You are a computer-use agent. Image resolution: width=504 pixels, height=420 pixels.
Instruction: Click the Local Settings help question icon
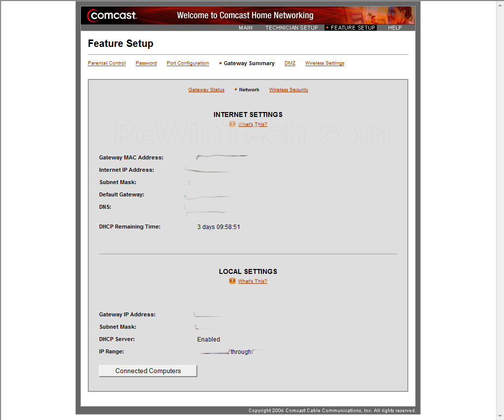[232, 281]
